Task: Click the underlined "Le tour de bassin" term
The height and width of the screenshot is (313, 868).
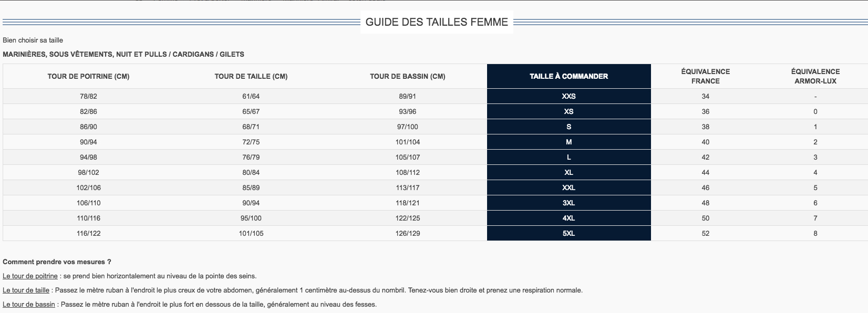Action: click(x=29, y=304)
